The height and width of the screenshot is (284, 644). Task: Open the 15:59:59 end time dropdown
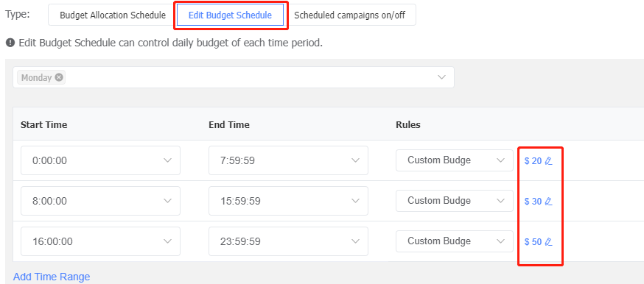click(x=288, y=201)
